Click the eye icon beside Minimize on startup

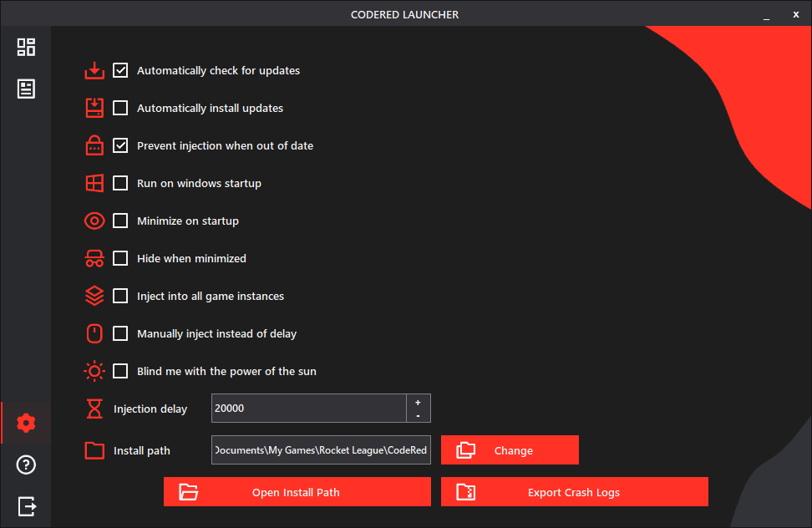[94, 221]
